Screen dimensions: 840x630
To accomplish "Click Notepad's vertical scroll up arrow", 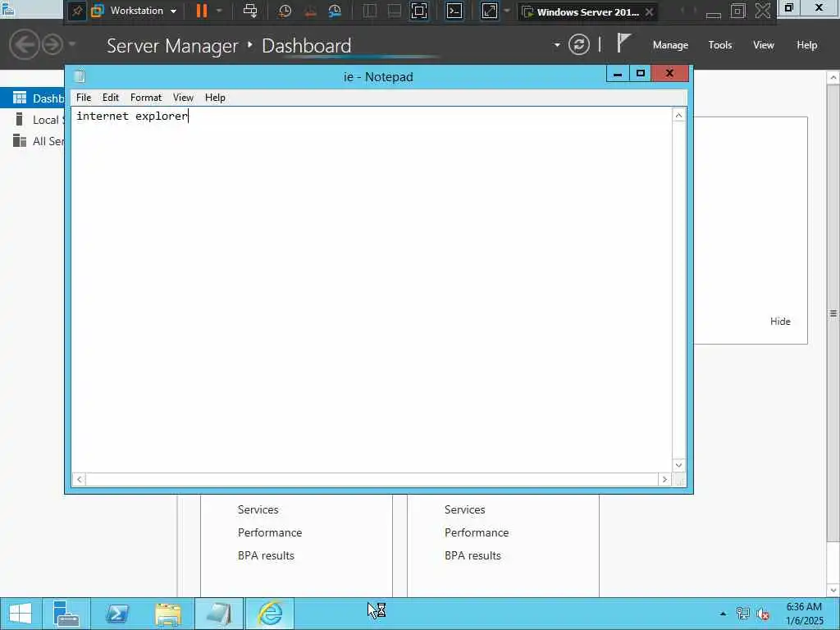I will [678, 115].
